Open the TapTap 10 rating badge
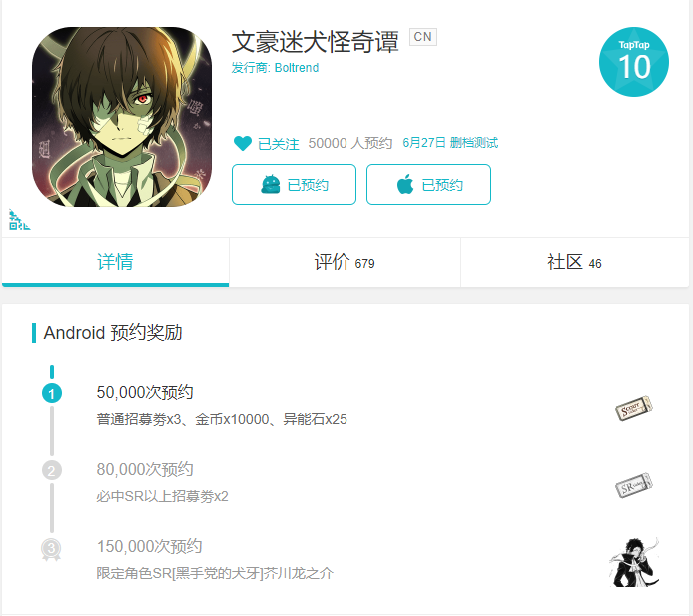693x616 pixels. pos(634,62)
